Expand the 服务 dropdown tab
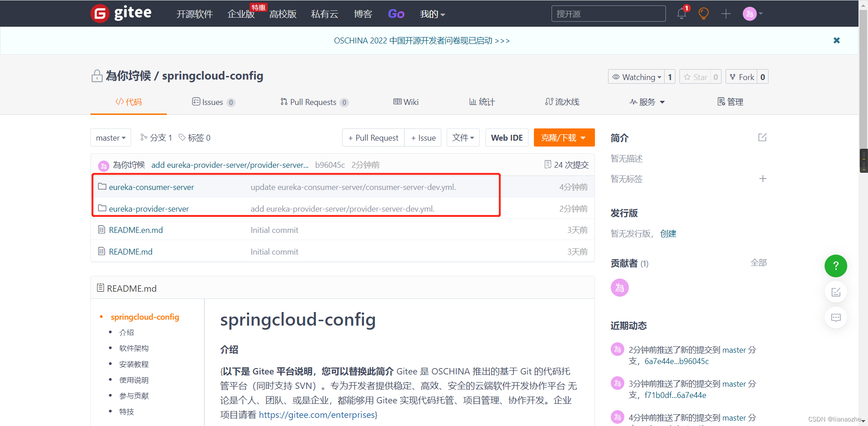Viewport: 868px width, 426px height. coord(647,102)
